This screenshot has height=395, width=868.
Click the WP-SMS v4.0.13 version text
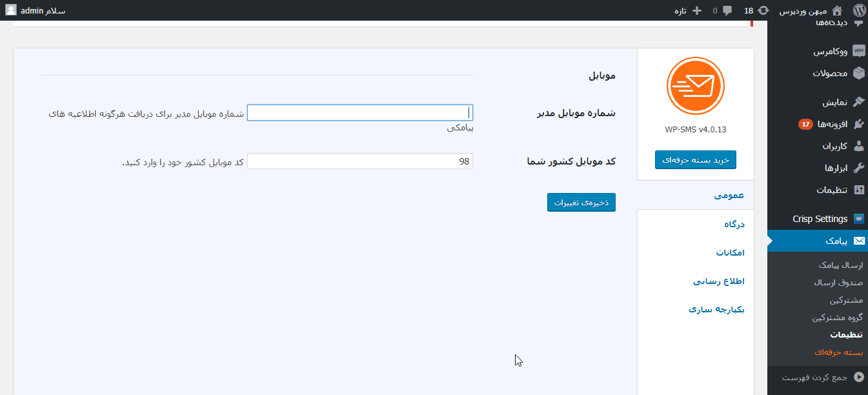coord(696,129)
